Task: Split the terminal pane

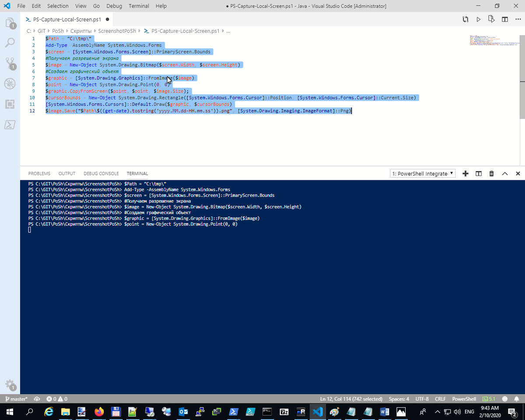Action: click(x=479, y=174)
